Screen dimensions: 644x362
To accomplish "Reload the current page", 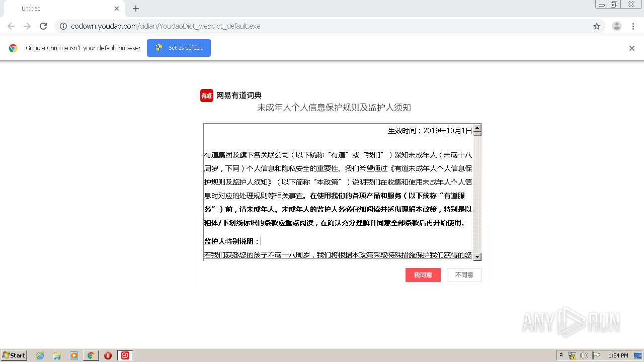I will point(43,26).
